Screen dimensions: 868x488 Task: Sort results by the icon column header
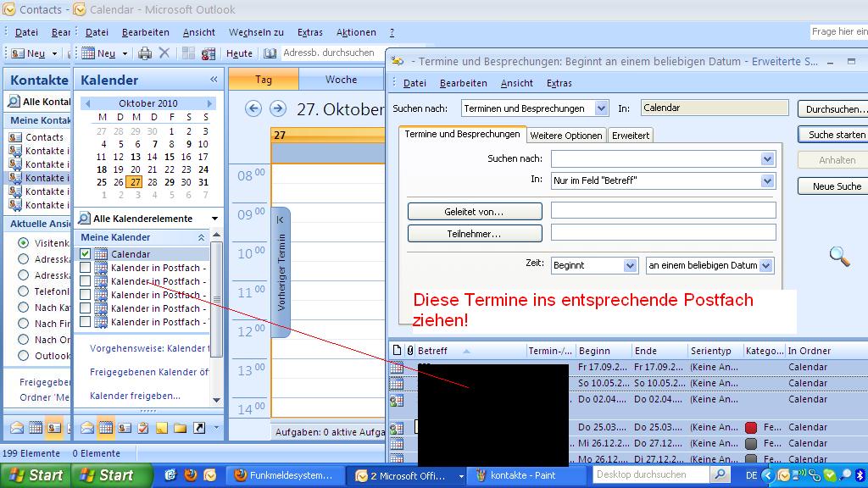(397, 350)
